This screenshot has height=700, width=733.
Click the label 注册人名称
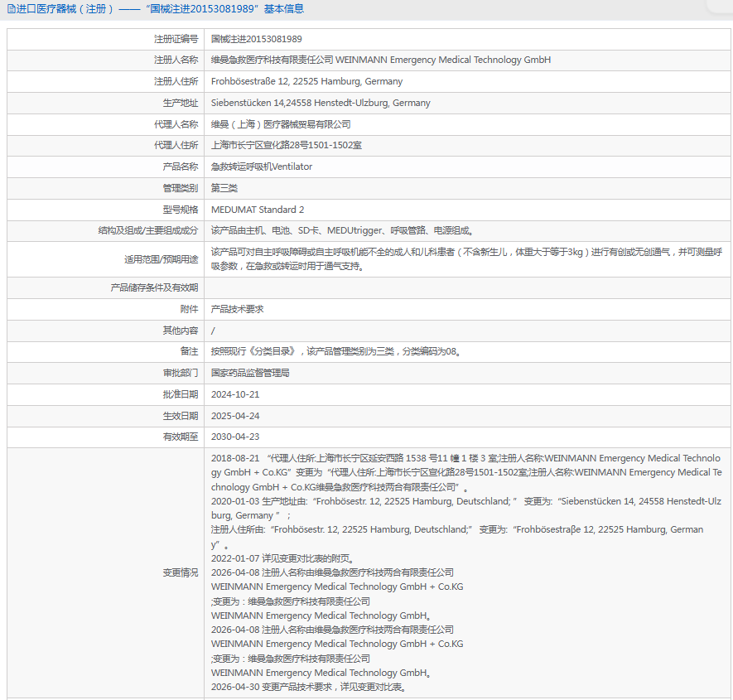176,60
